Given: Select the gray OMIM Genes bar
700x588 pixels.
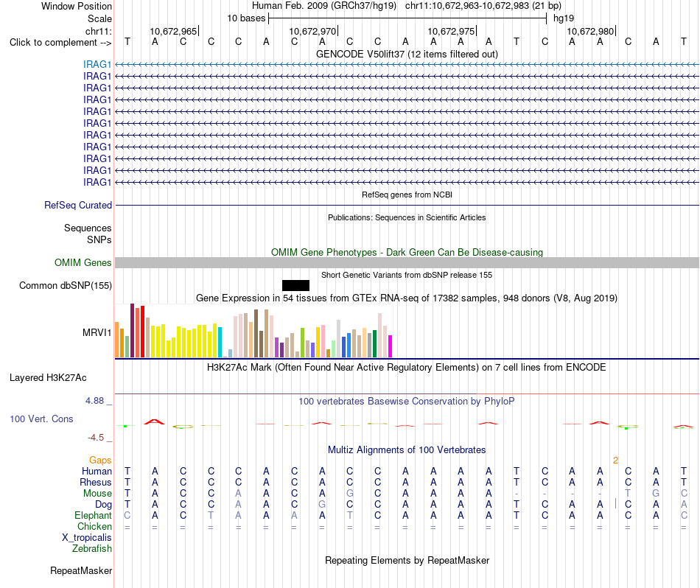Looking at the screenshot, I should 407,262.
